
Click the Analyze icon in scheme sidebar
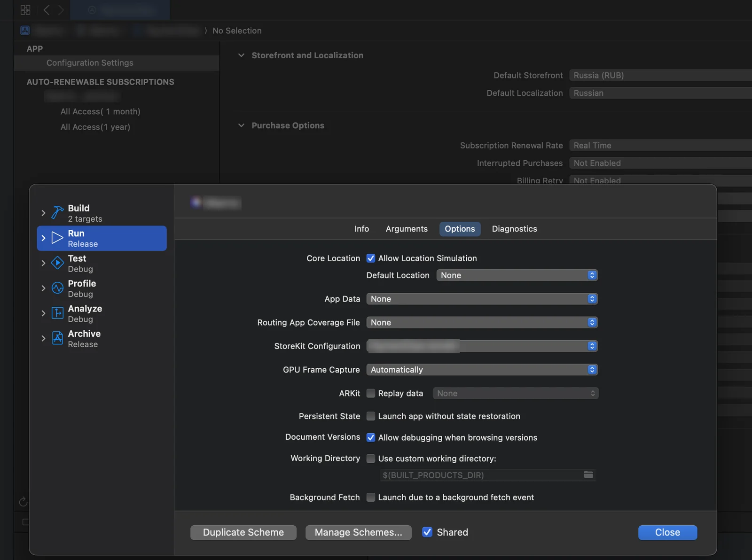[x=57, y=313]
